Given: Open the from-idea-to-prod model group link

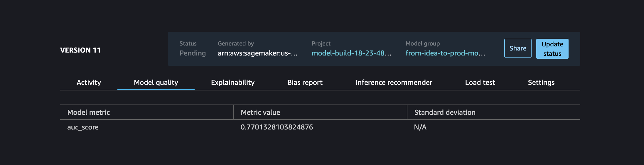Looking at the screenshot, I should [x=445, y=53].
